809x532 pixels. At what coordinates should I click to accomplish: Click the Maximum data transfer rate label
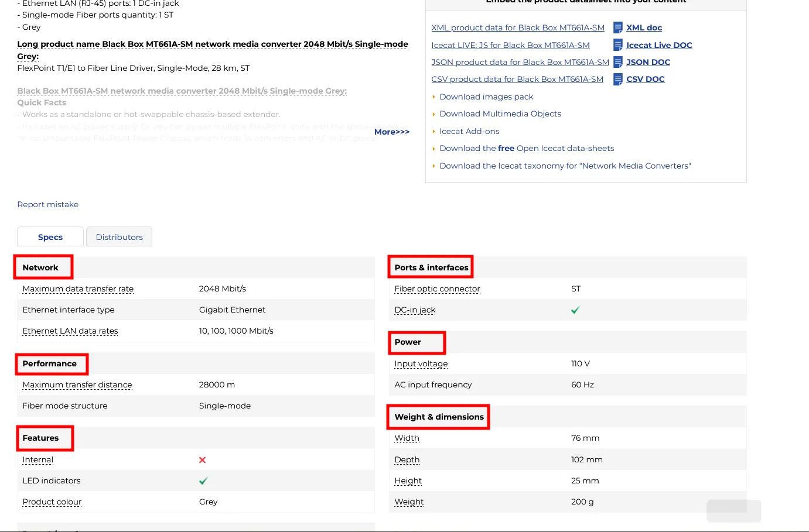pos(78,289)
